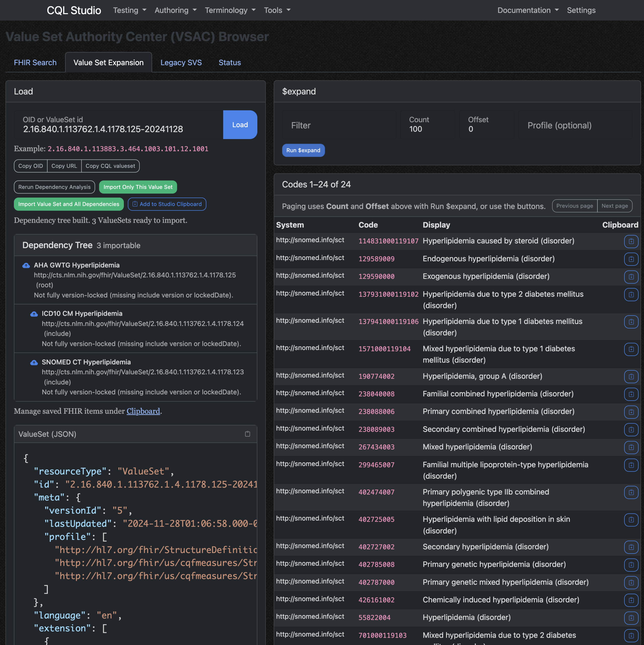644x645 pixels.
Task: Click the Next page button
Action: 615,206
